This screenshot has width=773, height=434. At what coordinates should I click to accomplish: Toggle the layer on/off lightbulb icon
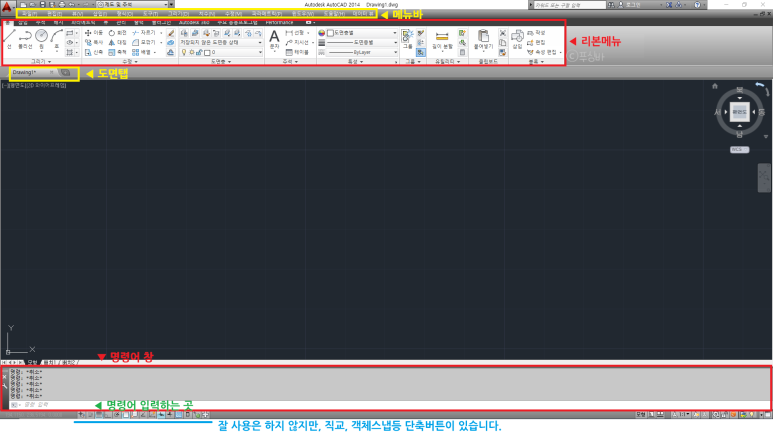(184, 52)
